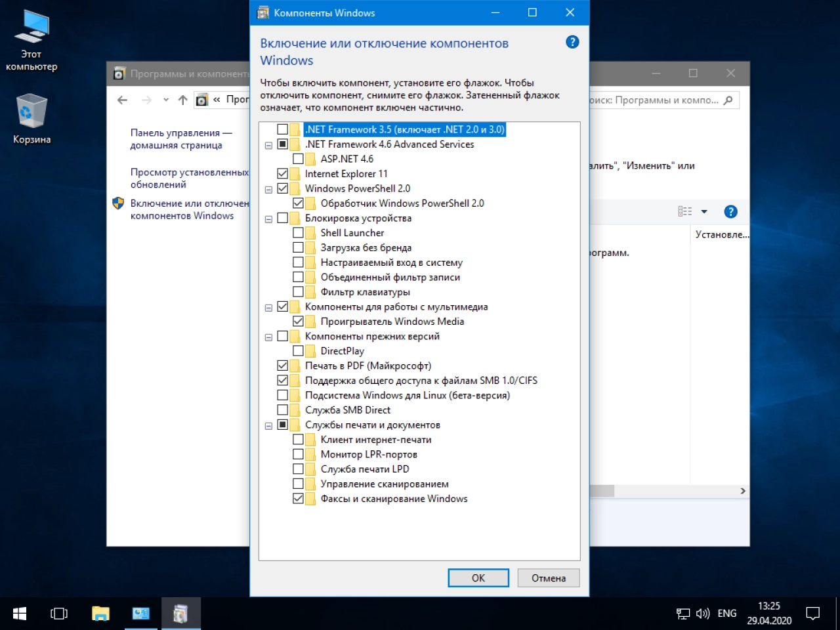
Task: Enable Подсистема Windows для Linux checkbox
Action: point(282,395)
